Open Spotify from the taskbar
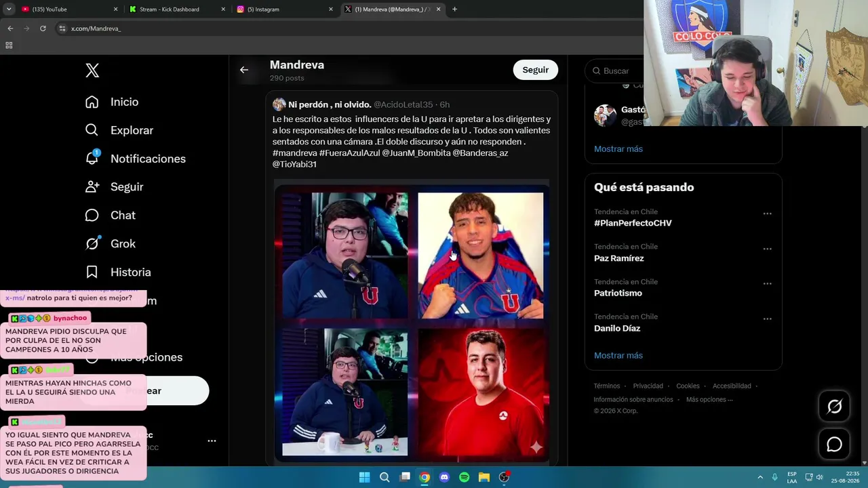This screenshot has width=868, height=488. click(464, 477)
